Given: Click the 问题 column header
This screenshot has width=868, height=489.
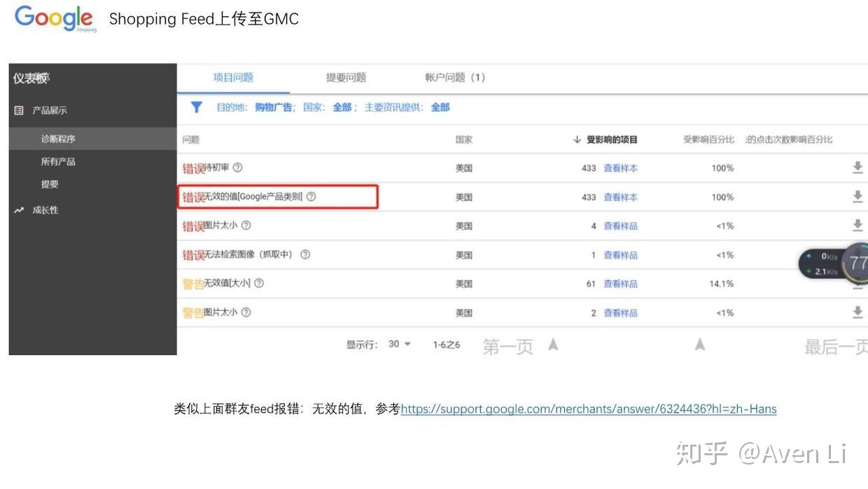Looking at the screenshot, I should pyautogui.click(x=191, y=139).
